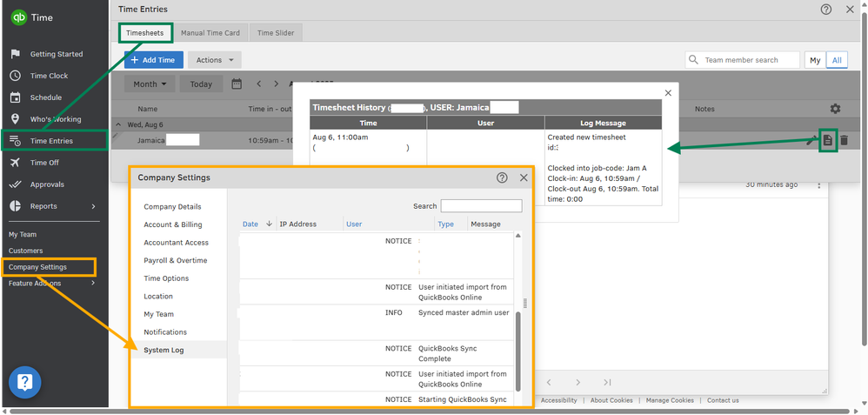The height and width of the screenshot is (415, 868).
Task: Click the help icon in Company Settings
Action: (502, 177)
